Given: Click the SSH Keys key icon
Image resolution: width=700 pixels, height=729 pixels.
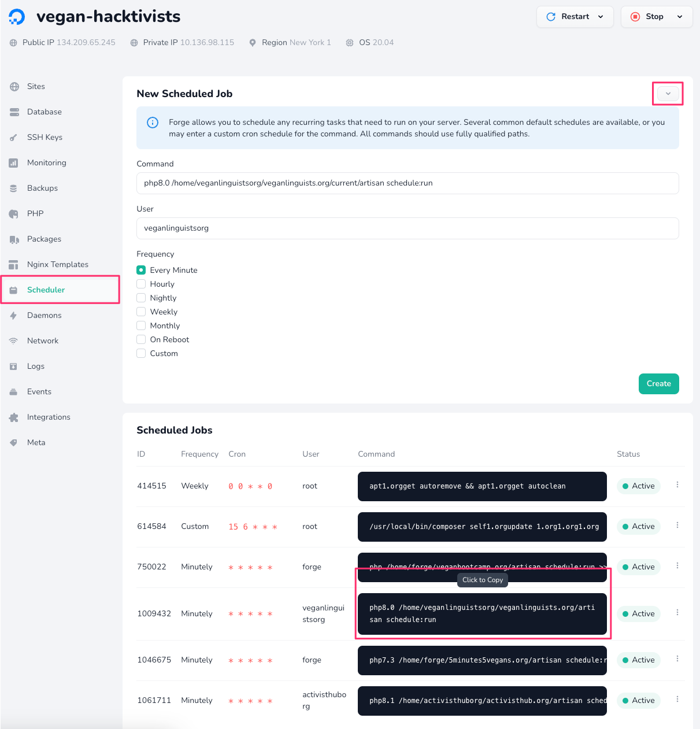Looking at the screenshot, I should coord(14,138).
